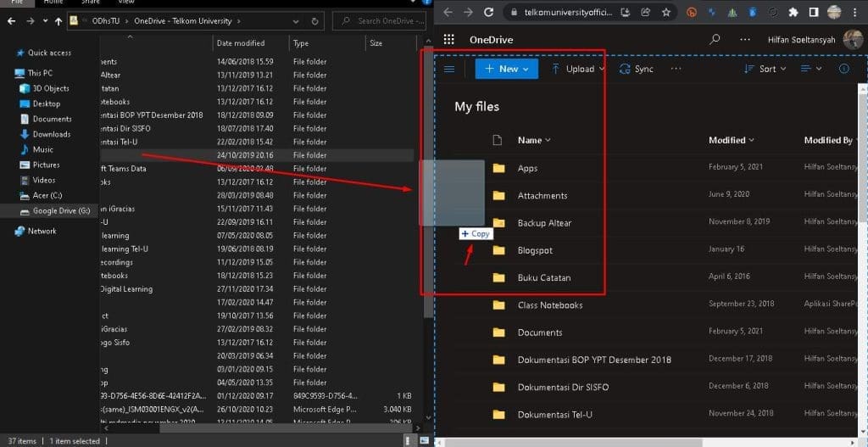Image resolution: width=868 pixels, height=447 pixels.
Task: Switch to large icons view in status bar
Action: click(425, 441)
